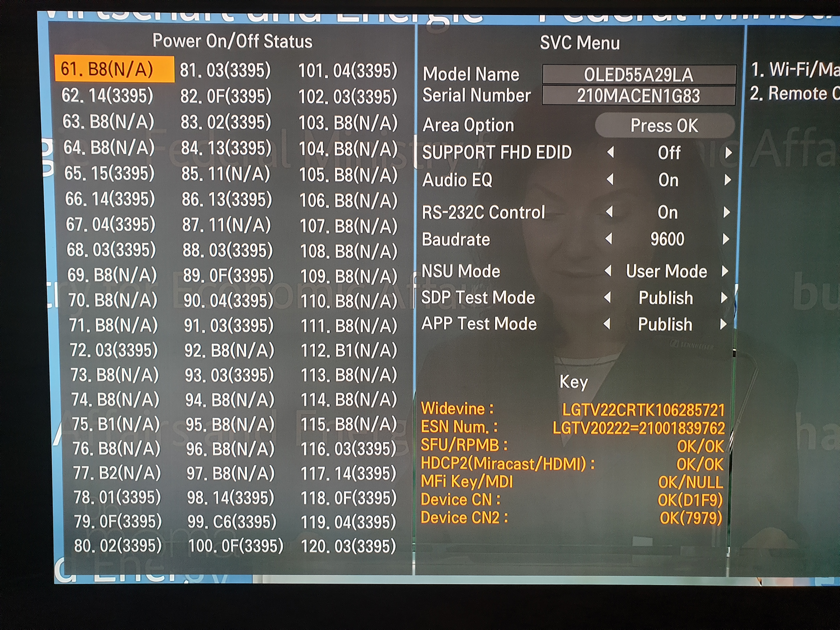840x630 pixels.
Task: Toggle SUPPORT FHD EDID Off value
Action: [669, 153]
